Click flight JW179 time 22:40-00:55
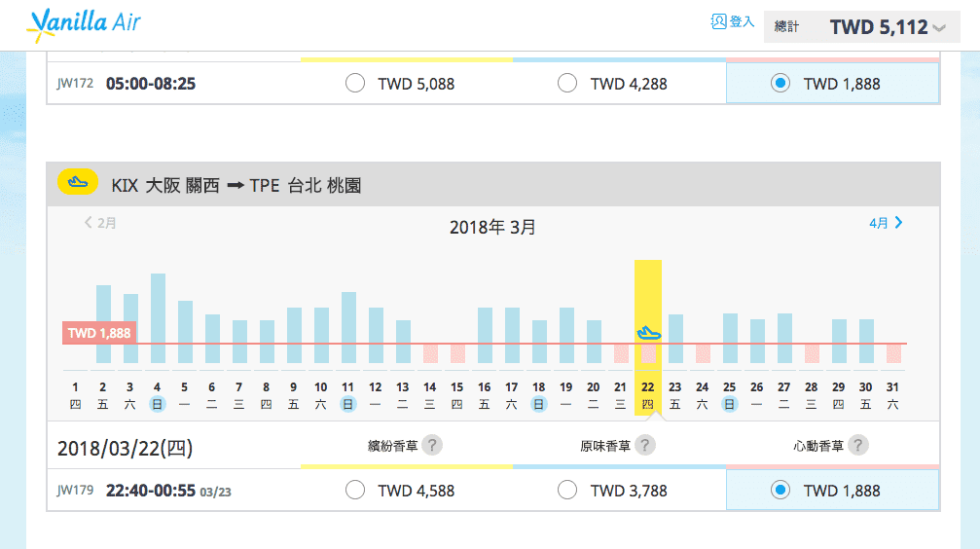980x549 pixels. [x=151, y=491]
